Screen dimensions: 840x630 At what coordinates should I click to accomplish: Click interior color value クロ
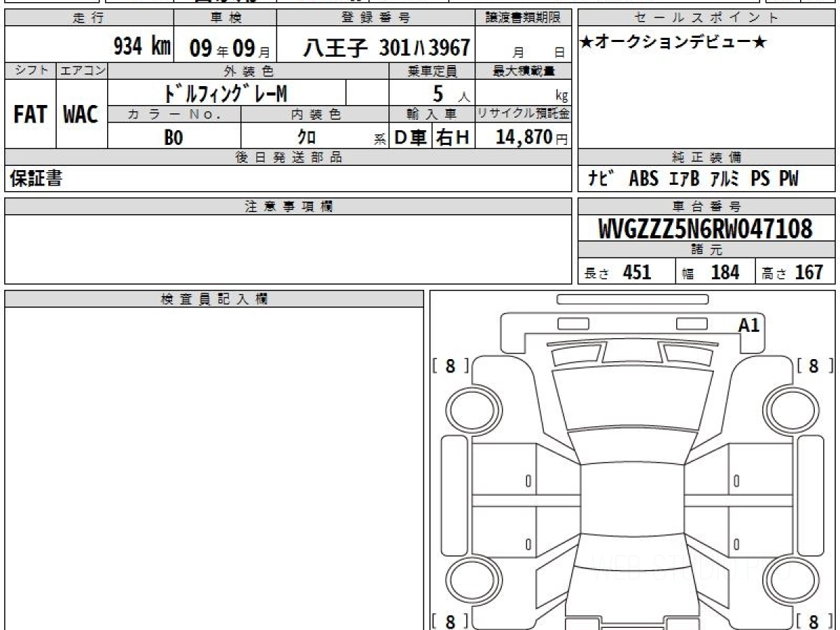point(307,137)
